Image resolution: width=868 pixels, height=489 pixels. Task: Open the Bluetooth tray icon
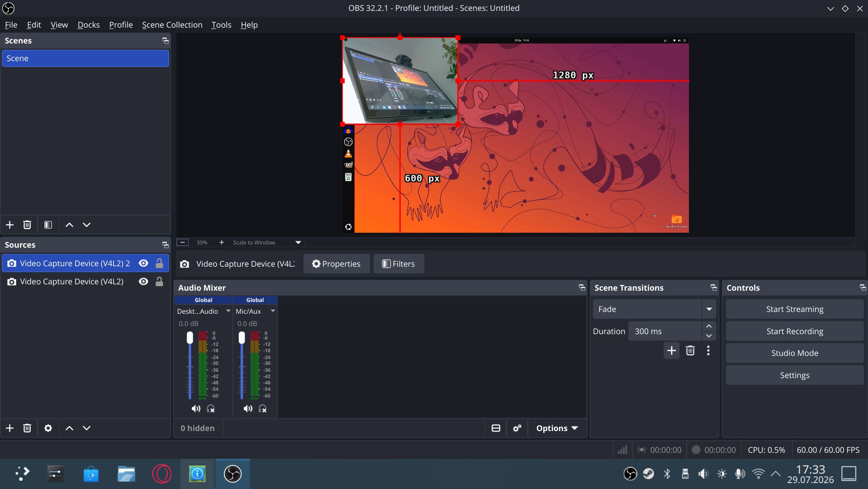click(667, 474)
